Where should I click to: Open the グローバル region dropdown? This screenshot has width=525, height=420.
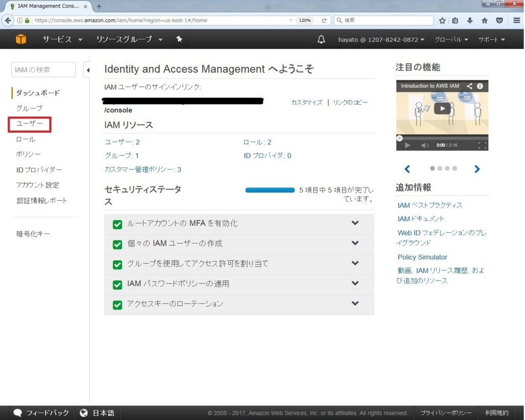tap(451, 39)
